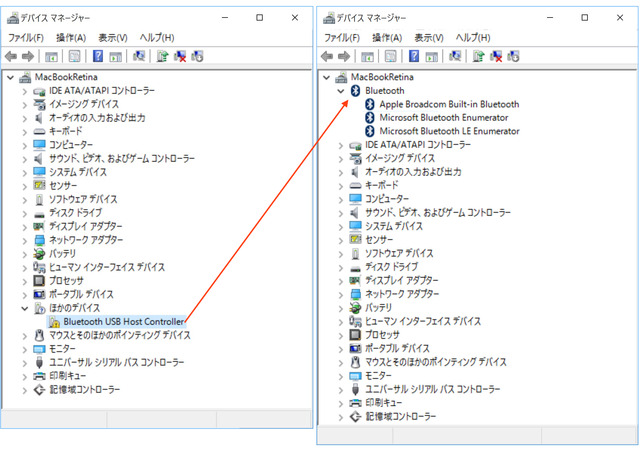Click ネットワーク アダプター icon in right window

coord(356,294)
